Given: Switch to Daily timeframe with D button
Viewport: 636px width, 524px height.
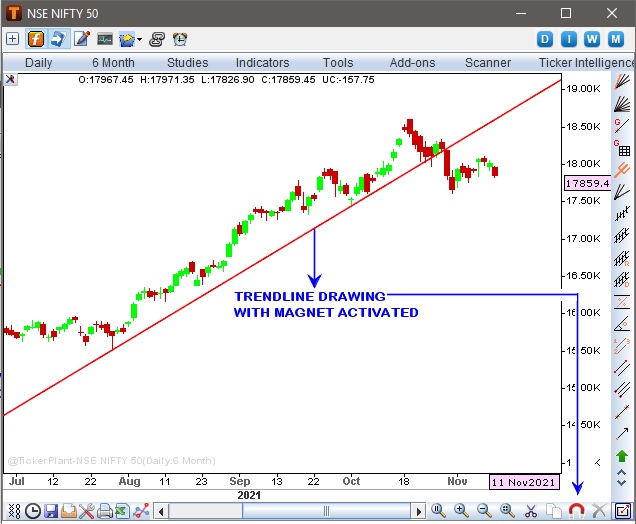Looking at the screenshot, I should 545,39.
